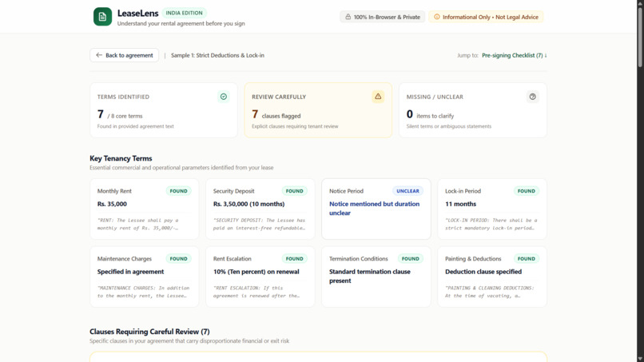Select the Rent Escalation term card

260,276
